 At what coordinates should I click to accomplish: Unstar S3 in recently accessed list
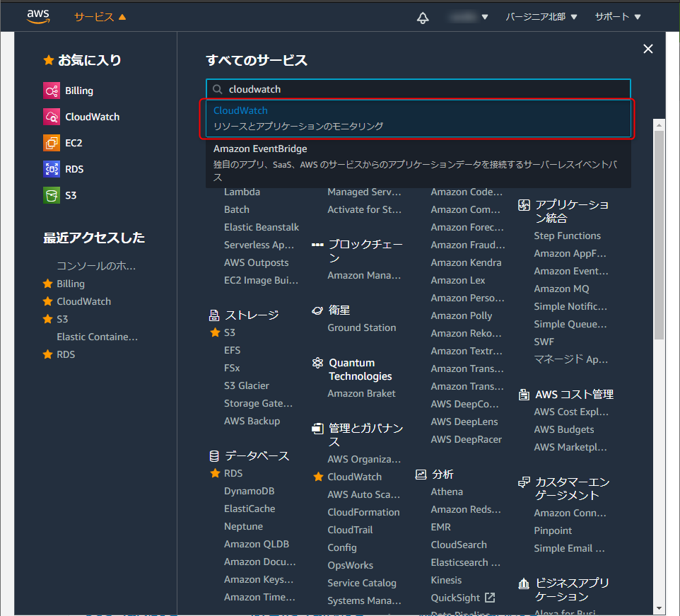click(x=47, y=319)
